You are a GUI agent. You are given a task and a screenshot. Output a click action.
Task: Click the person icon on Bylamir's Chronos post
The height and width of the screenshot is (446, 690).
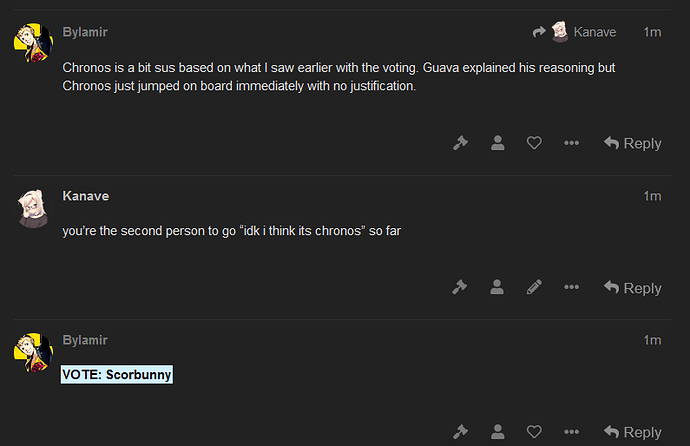pyautogui.click(x=498, y=143)
